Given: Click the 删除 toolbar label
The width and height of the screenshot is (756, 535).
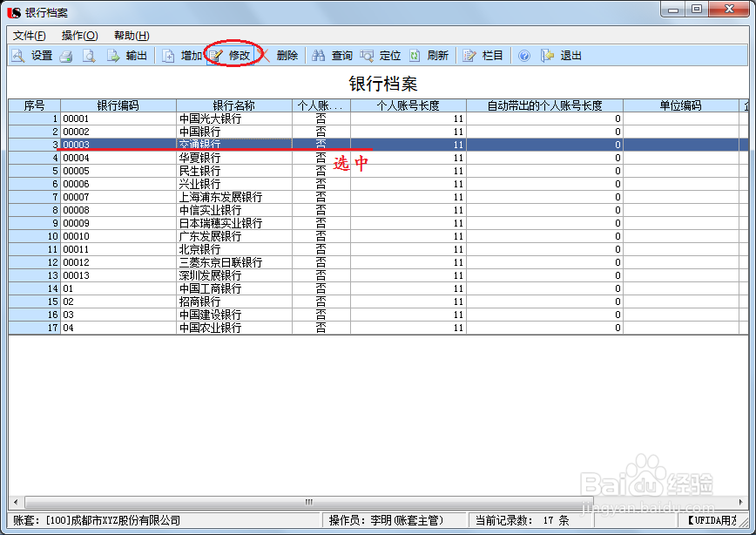Looking at the screenshot, I should coord(287,56).
